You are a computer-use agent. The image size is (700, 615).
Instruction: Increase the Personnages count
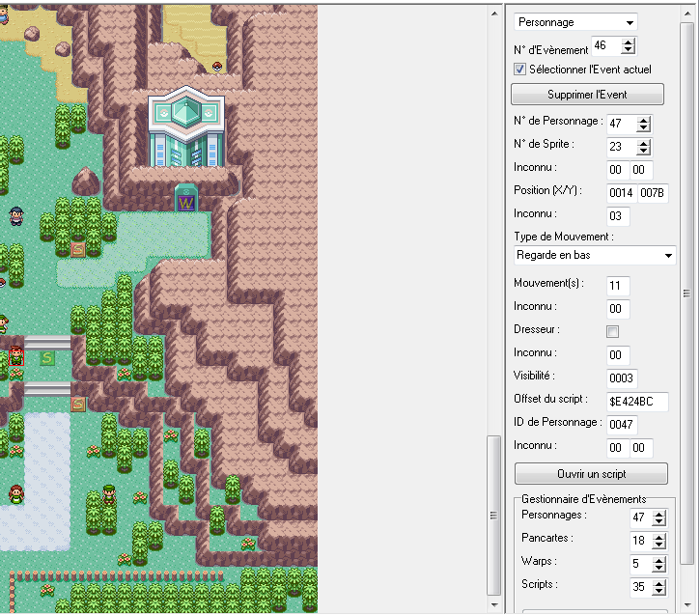[x=658, y=515]
